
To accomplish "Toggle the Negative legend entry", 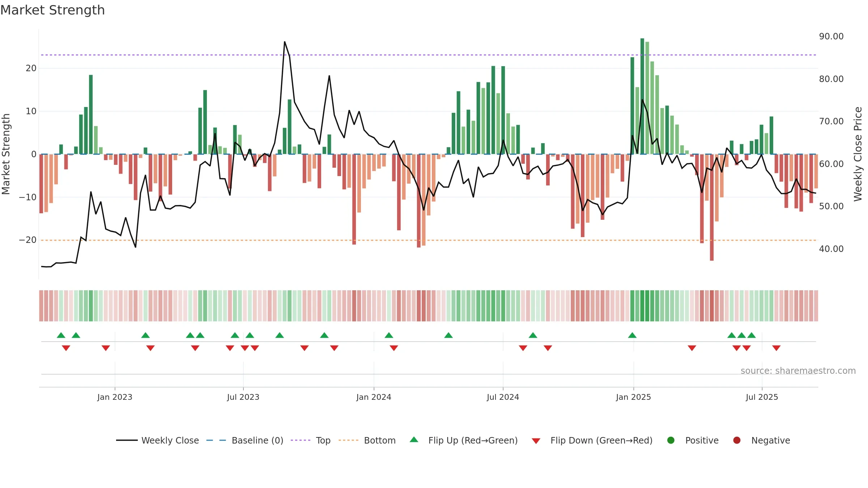I will [761, 440].
